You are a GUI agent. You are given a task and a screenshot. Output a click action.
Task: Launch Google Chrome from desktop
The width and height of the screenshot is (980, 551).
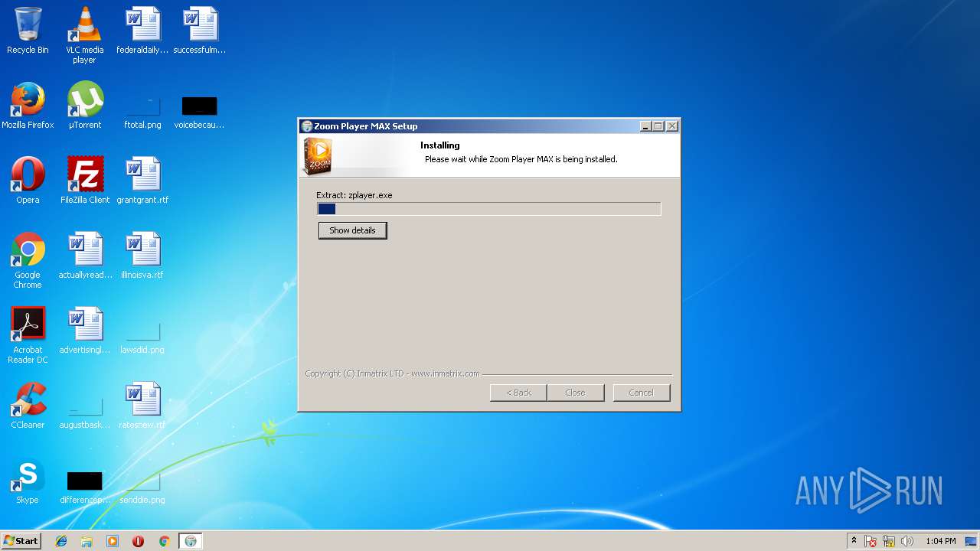(x=28, y=260)
